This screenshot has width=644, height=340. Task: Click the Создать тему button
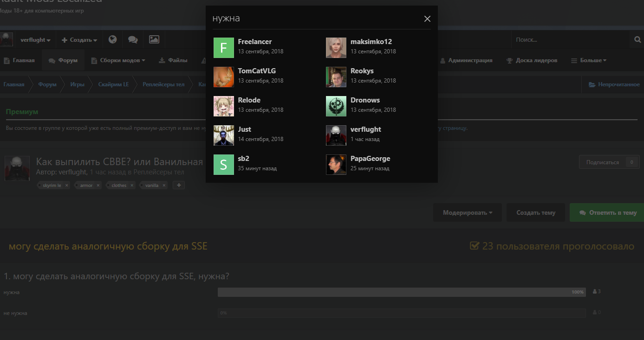[x=536, y=213]
